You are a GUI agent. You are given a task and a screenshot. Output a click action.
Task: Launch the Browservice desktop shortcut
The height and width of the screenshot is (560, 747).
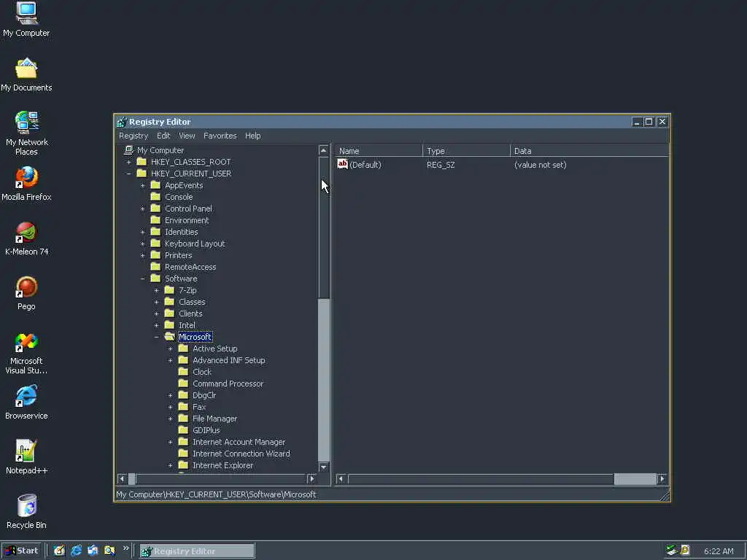point(26,396)
